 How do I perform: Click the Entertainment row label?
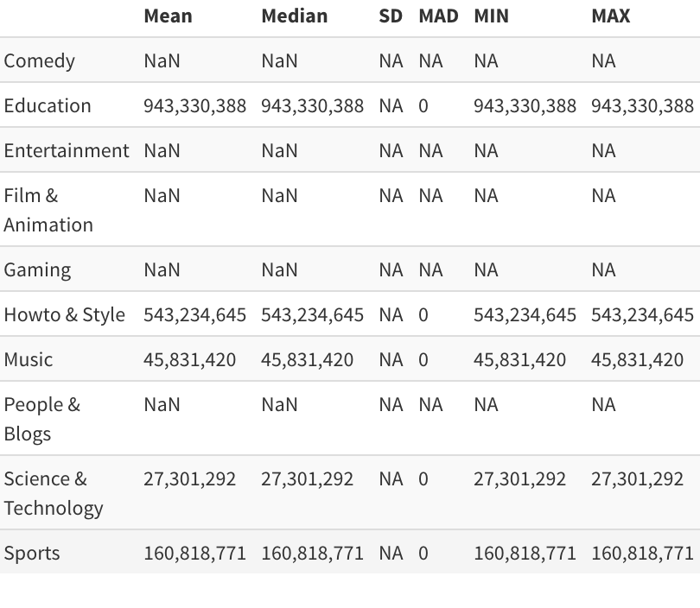67,150
